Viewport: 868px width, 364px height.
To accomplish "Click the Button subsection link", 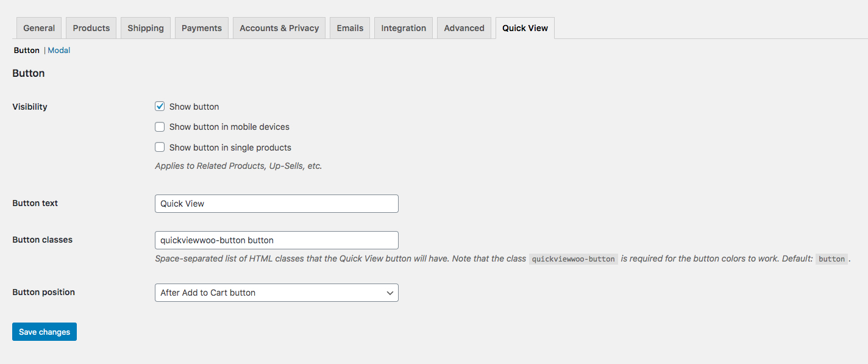I will [x=27, y=51].
